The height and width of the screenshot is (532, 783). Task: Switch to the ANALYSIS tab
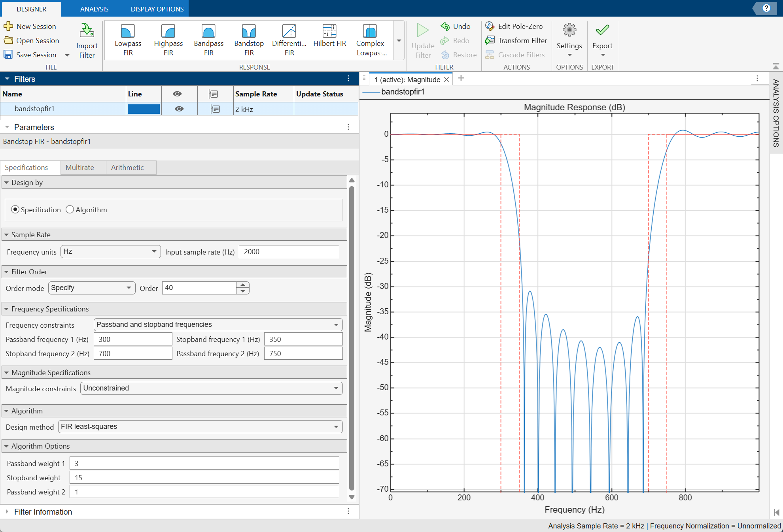(94, 9)
